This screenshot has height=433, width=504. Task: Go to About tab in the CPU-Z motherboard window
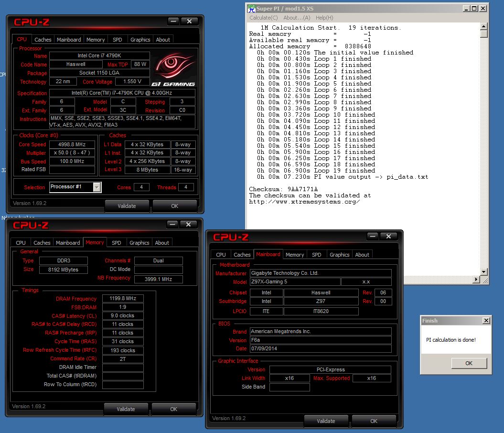(x=362, y=255)
